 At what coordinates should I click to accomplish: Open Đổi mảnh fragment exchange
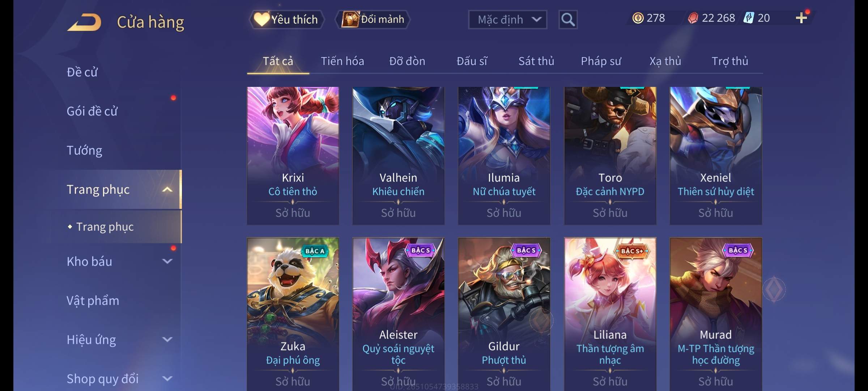373,20
